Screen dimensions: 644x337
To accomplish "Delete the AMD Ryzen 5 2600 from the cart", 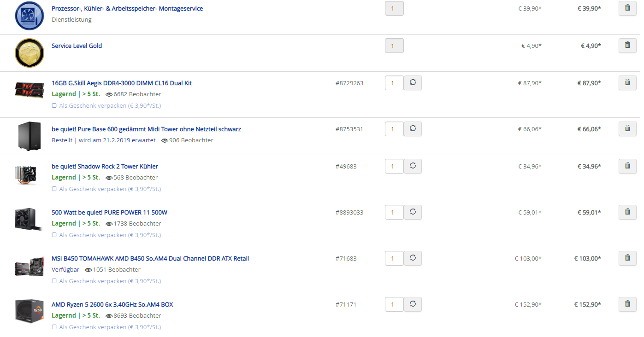I will pyautogui.click(x=627, y=304).
